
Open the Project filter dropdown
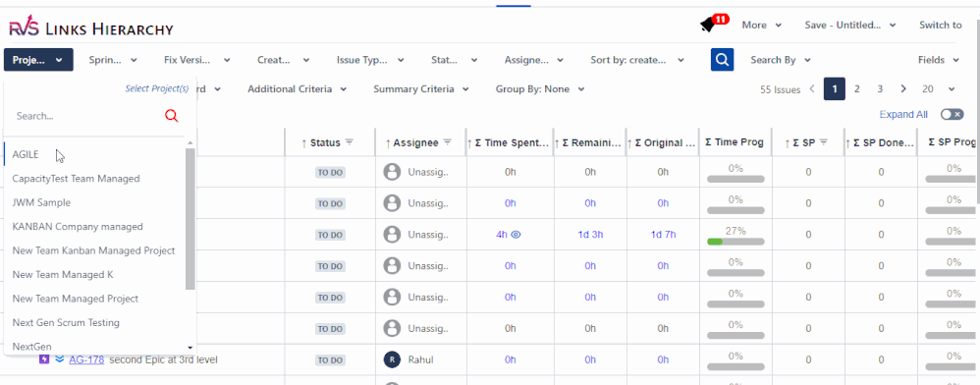[38, 59]
